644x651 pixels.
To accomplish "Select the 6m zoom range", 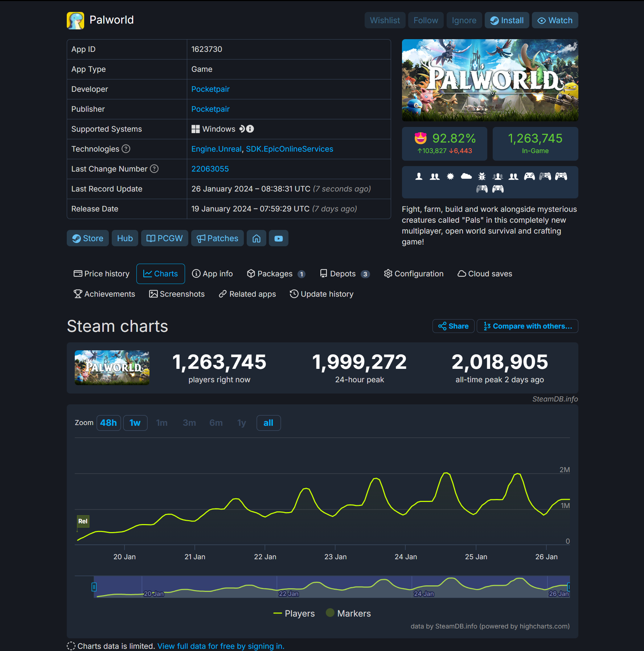I will (216, 423).
